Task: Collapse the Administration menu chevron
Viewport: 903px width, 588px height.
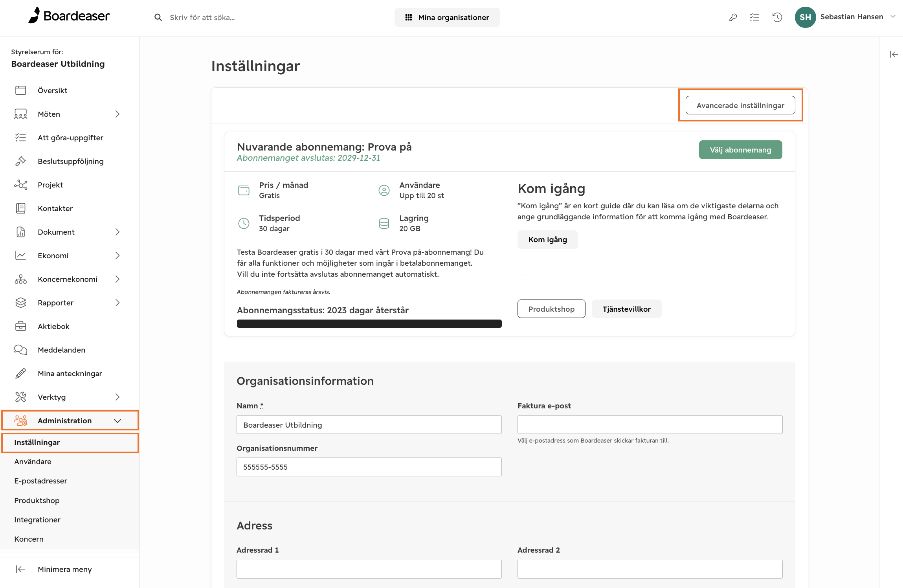Action: click(117, 421)
